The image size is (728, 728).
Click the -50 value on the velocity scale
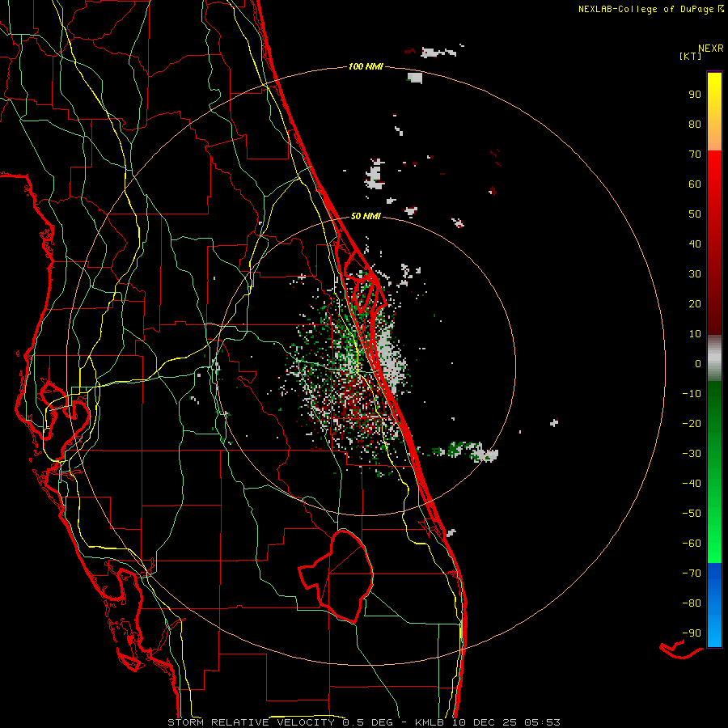692,514
